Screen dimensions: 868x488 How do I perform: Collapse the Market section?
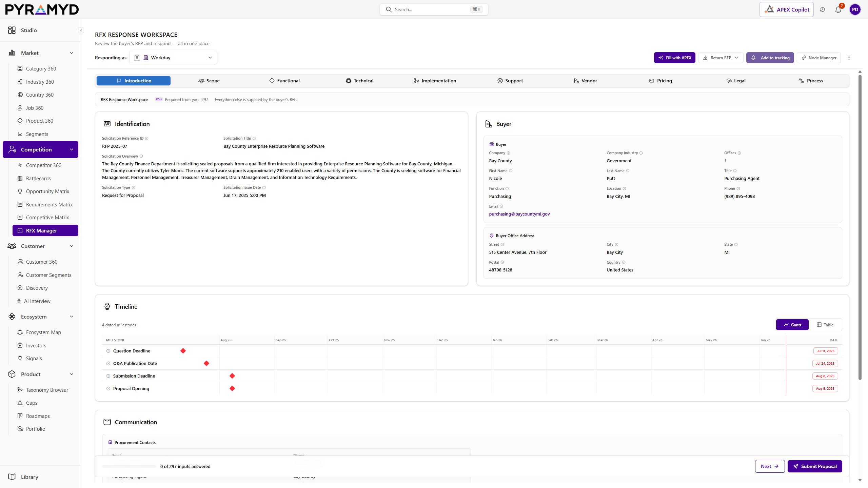coord(72,53)
